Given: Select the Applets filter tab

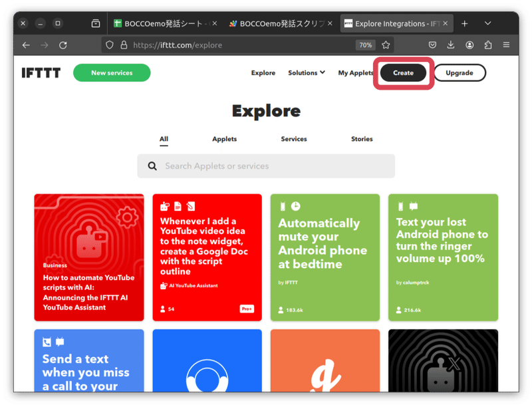Looking at the screenshot, I should click(x=224, y=139).
